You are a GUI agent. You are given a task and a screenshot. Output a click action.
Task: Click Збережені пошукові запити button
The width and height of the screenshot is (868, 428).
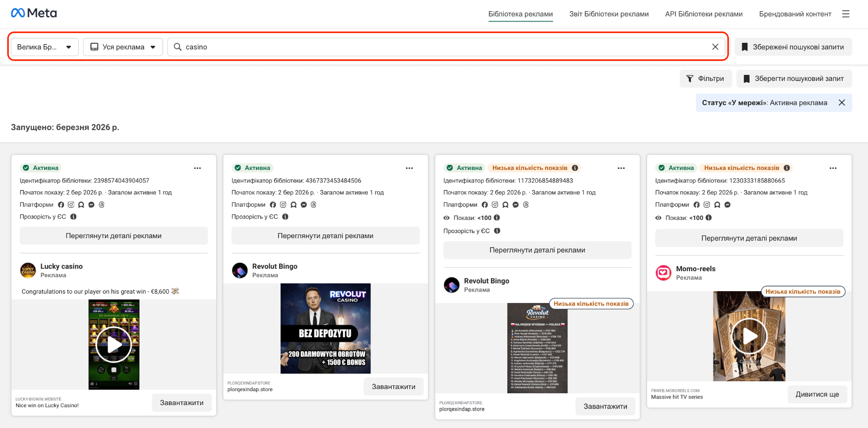tap(793, 47)
